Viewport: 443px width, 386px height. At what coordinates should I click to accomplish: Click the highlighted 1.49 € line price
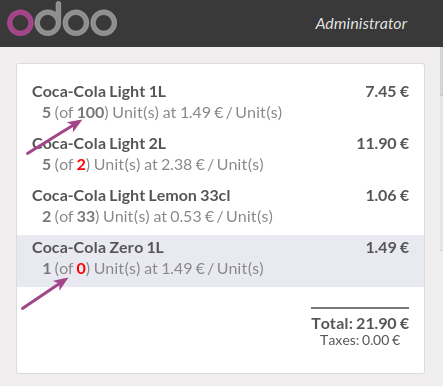pos(387,248)
